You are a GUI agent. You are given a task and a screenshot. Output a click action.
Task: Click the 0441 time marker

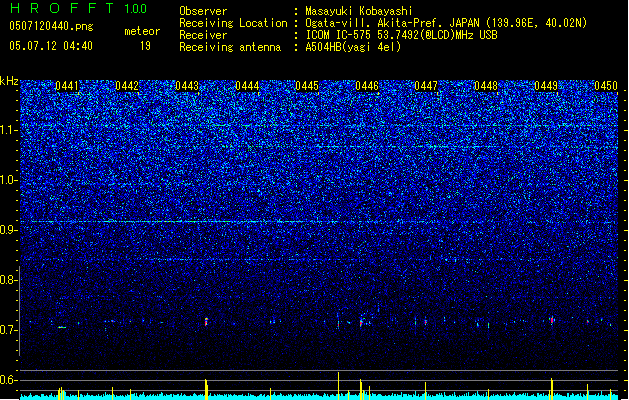click(67, 86)
